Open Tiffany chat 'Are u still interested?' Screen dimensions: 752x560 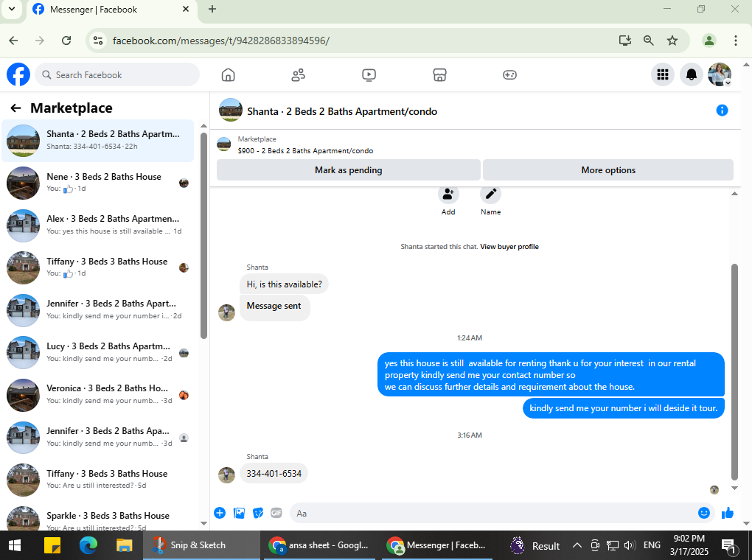click(x=98, y=480)
